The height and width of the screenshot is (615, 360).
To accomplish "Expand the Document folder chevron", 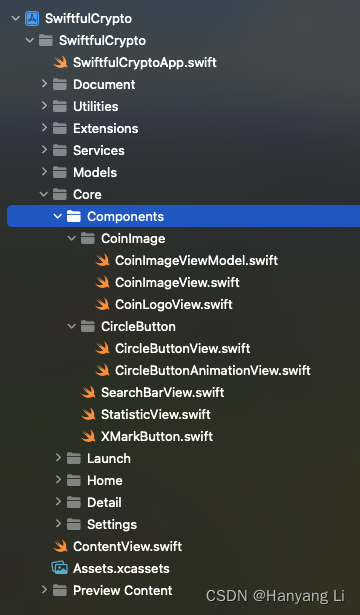I will 44,84.
